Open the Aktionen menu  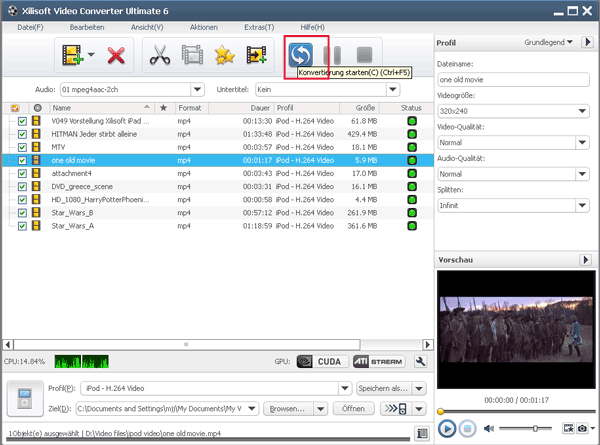(204, 27)
